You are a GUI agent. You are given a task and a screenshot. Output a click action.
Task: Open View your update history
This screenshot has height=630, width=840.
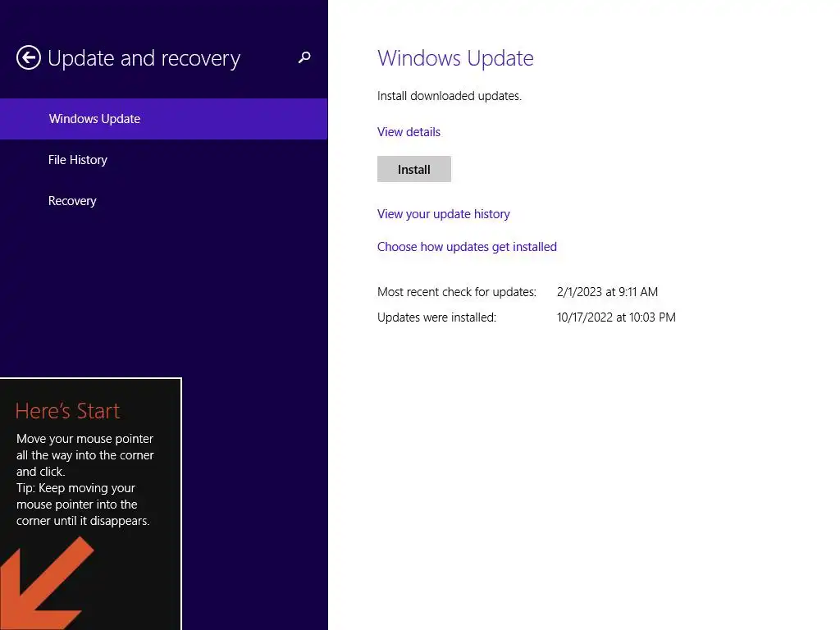[x=444, y=214]
